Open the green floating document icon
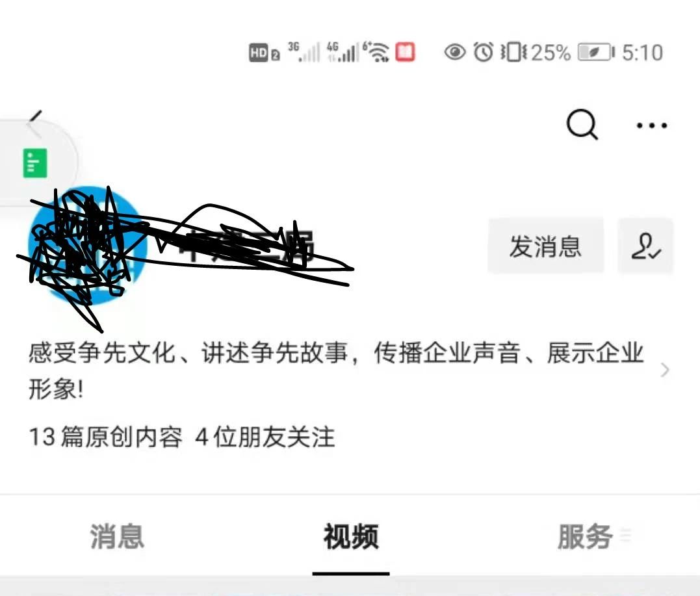This screenshot has width=700, height=596. [35, 163]
